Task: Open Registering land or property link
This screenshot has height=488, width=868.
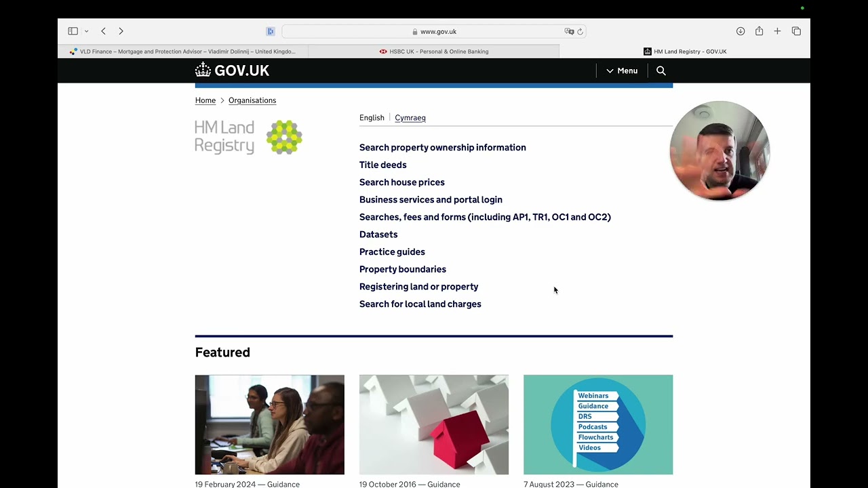Action: [x=418, y=287]
